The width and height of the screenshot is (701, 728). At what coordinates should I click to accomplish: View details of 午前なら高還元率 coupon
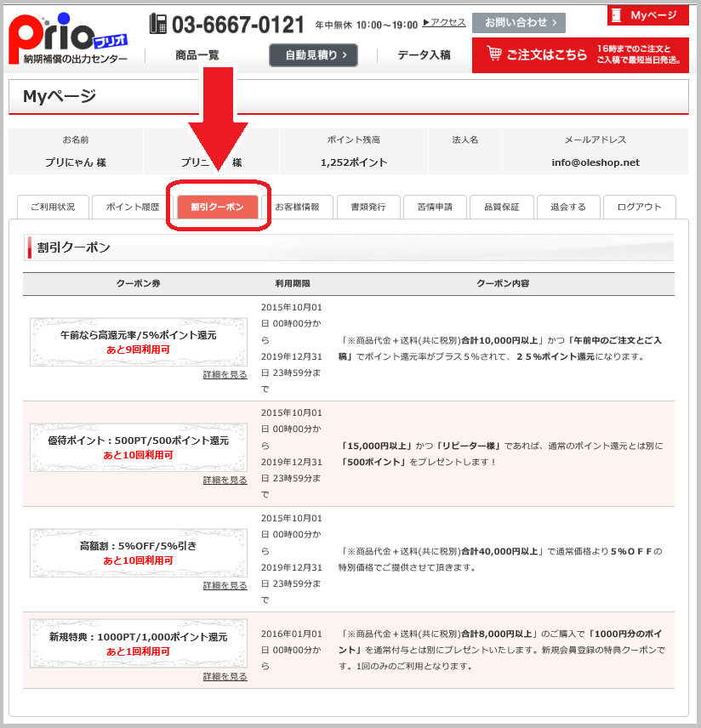[225, 375]
